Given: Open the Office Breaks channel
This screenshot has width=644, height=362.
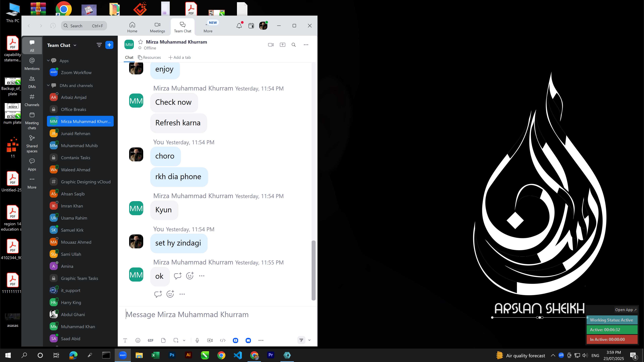Looking at the screenshot, I should [x=80, y=109].
